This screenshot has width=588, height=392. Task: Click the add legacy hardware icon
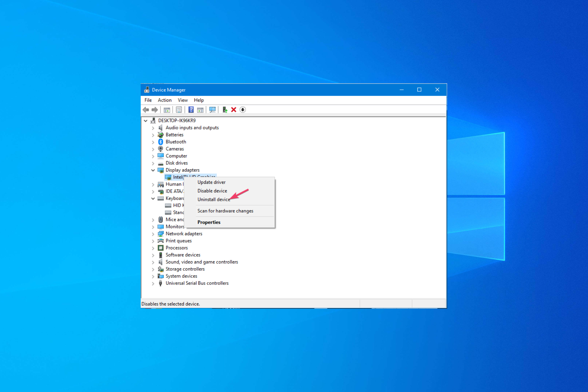pyautogui.click(x=225, y=109)
